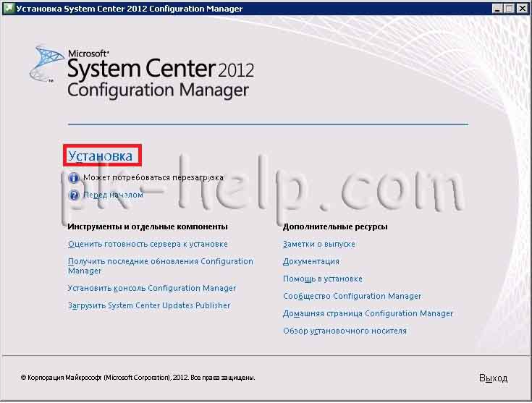
Task: Open Домашняя страница Configuration Manager link
Action: click(368, 313)
